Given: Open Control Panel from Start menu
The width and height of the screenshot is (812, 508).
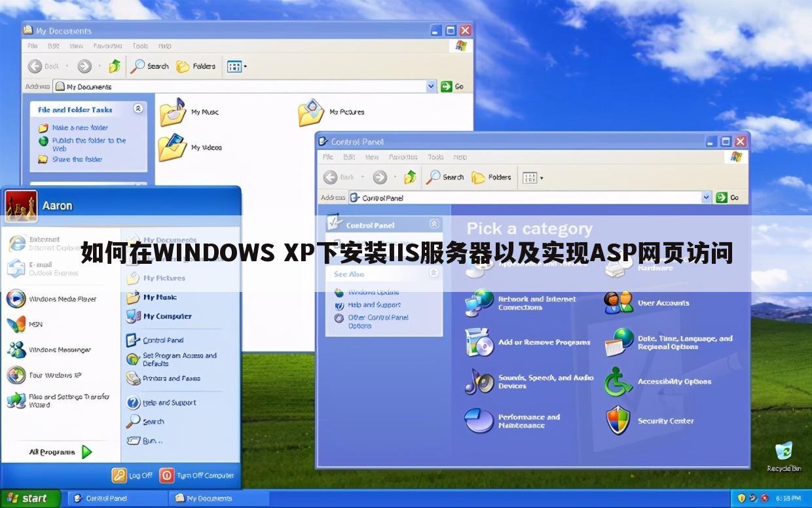Looking at the screenshot, I should (155, 340).
